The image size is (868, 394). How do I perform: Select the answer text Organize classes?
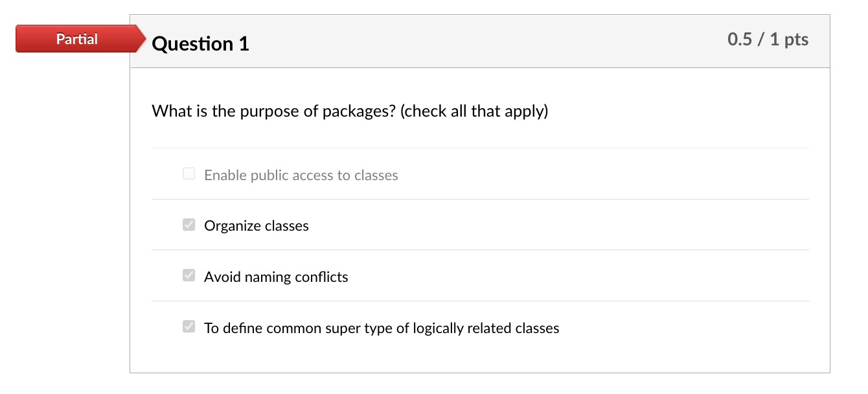[256, 226]
